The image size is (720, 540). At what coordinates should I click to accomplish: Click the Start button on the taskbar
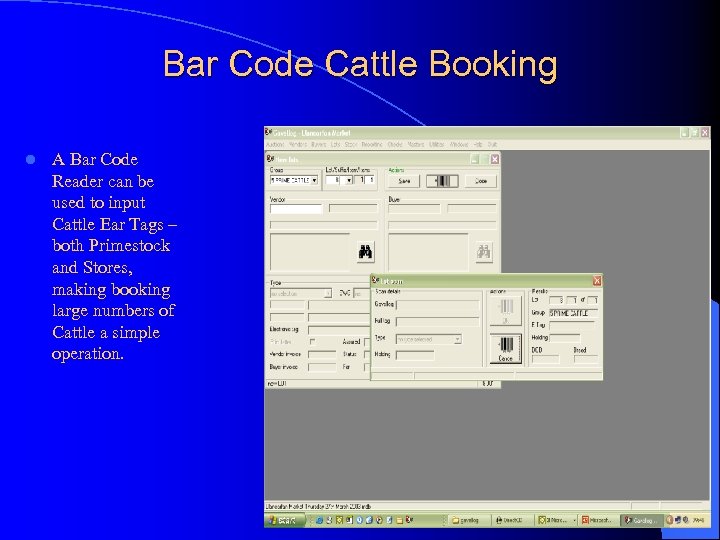pyautogui.click(x=285, y=520)
